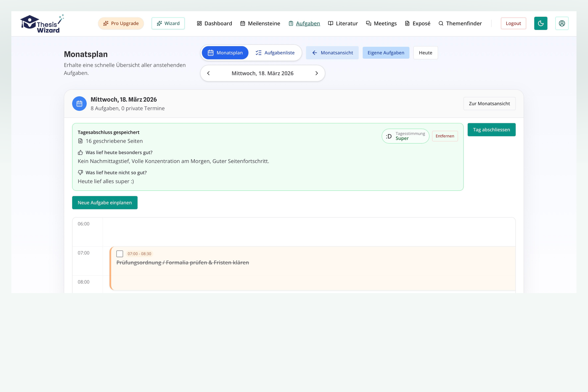Open Themenfinder search in navigation

pos(460,23)
